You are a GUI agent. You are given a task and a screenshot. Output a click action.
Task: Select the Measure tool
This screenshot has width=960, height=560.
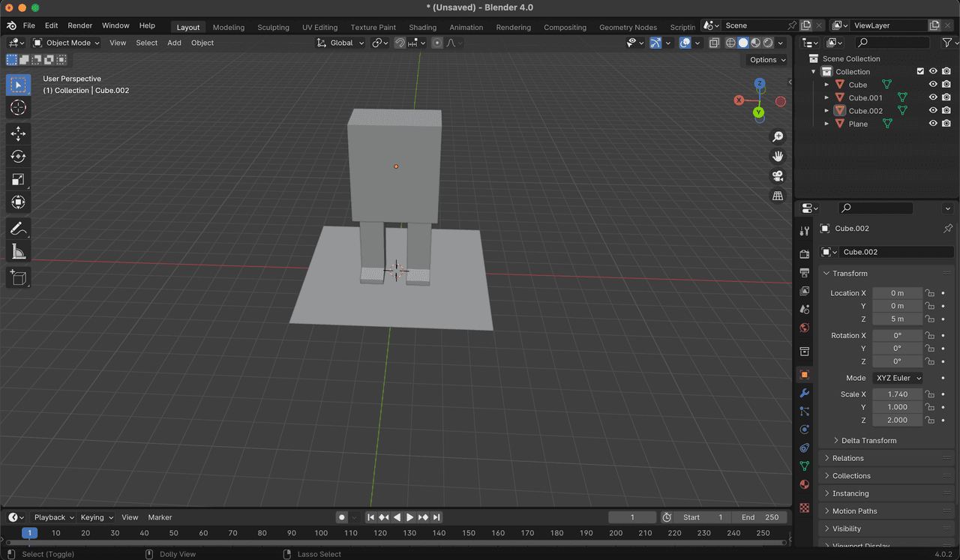click(18, 252)
